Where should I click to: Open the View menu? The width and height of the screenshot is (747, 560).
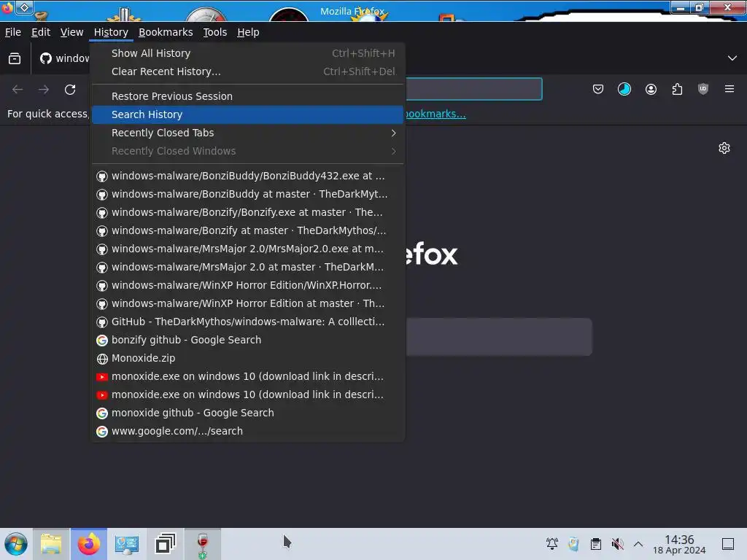pos(71,32)
